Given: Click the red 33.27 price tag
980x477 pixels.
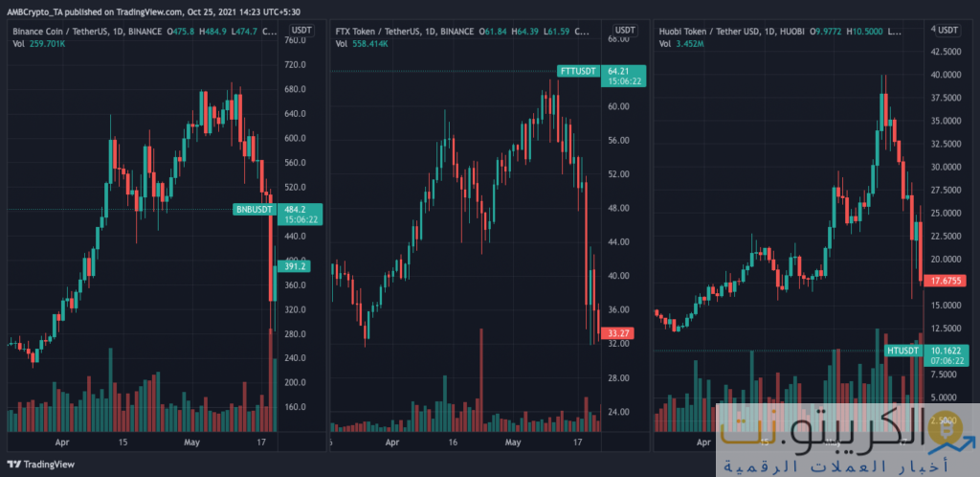Looking at the screenshot, I should (612, 332).
